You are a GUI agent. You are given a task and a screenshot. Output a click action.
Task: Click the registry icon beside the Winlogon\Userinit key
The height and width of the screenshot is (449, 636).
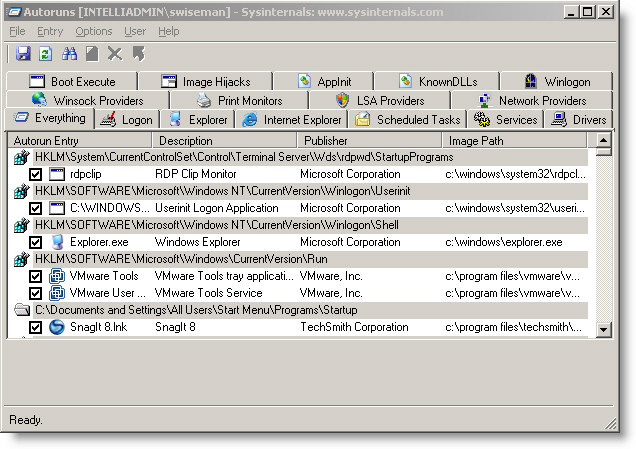pyautogui.click(x=22, y=191)
